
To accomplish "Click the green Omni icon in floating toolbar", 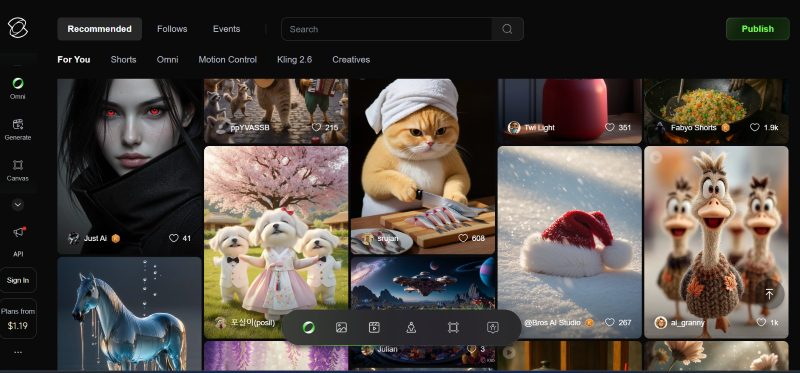I will (x=308, y=328).
